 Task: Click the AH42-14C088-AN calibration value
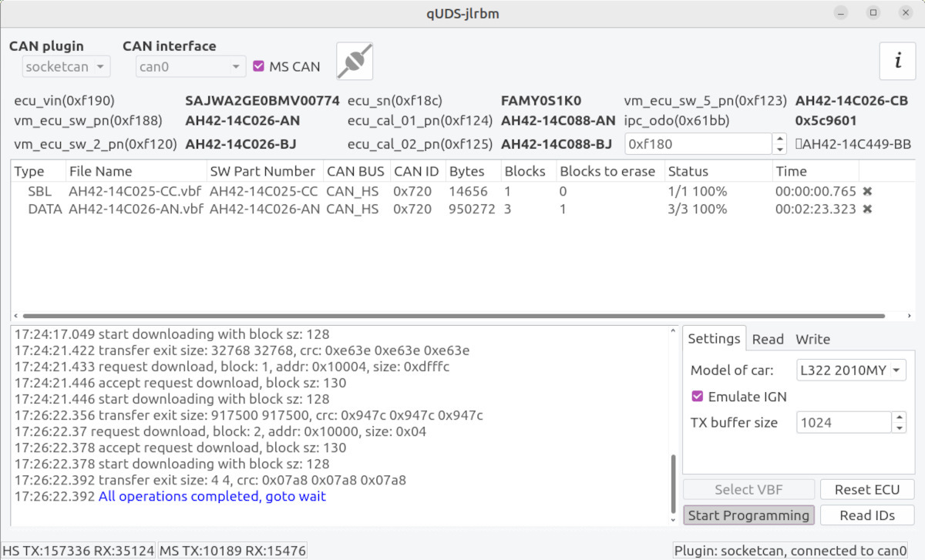pos(558,121)
